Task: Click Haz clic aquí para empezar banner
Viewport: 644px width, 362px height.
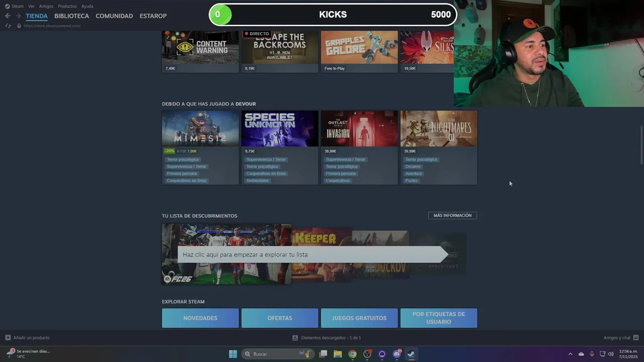Action: (x=312, y=254)
